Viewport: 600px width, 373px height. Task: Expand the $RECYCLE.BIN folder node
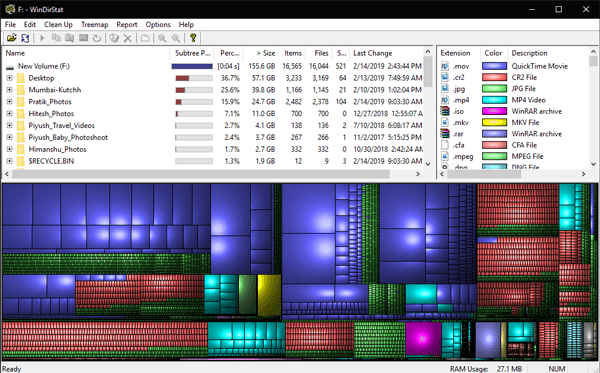click(10, 161)
